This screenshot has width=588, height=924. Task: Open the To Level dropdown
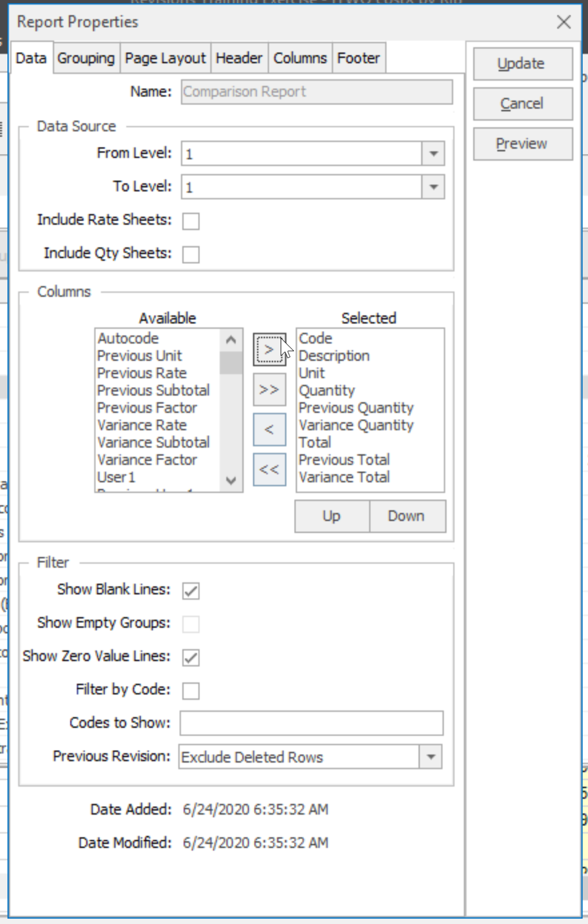(x=433, y=187)
